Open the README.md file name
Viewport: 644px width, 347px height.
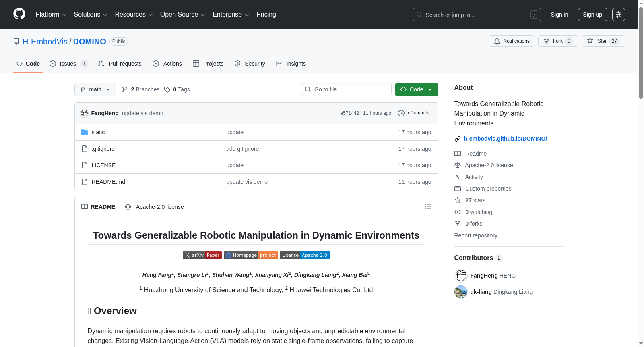108,182
